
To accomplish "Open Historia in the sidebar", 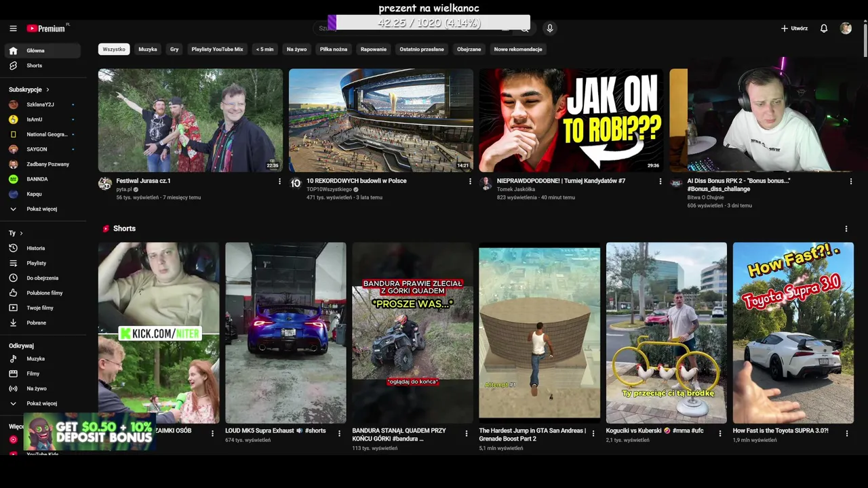I will (42, 248).
